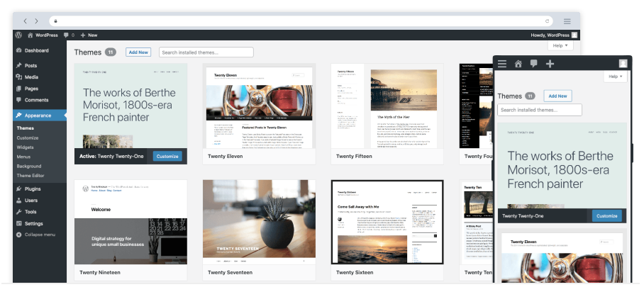Click the plus icon in the mobile toolbar
The width and height of the screenshot is (644, 304).
(x=550, y=64)
